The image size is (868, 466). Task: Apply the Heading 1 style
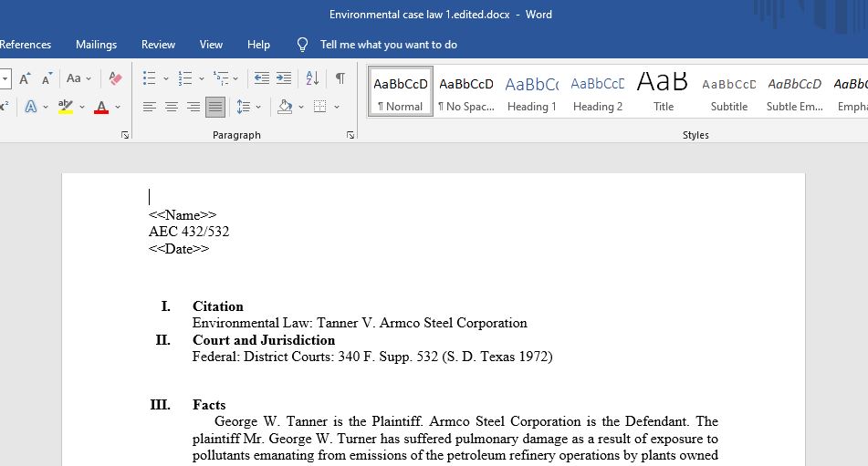[x=532, y=92]
